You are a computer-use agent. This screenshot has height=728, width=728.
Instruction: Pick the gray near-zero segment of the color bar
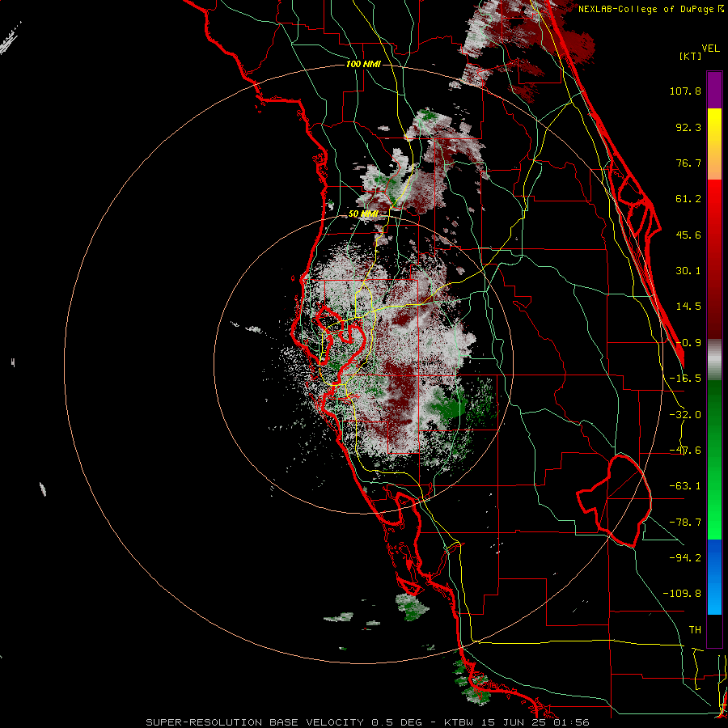pos(714,360)
